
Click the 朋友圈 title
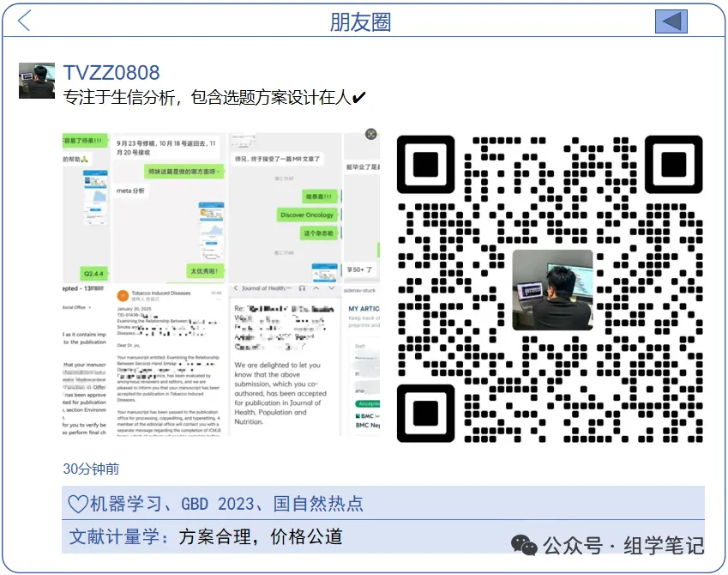(x=360, y=21)
